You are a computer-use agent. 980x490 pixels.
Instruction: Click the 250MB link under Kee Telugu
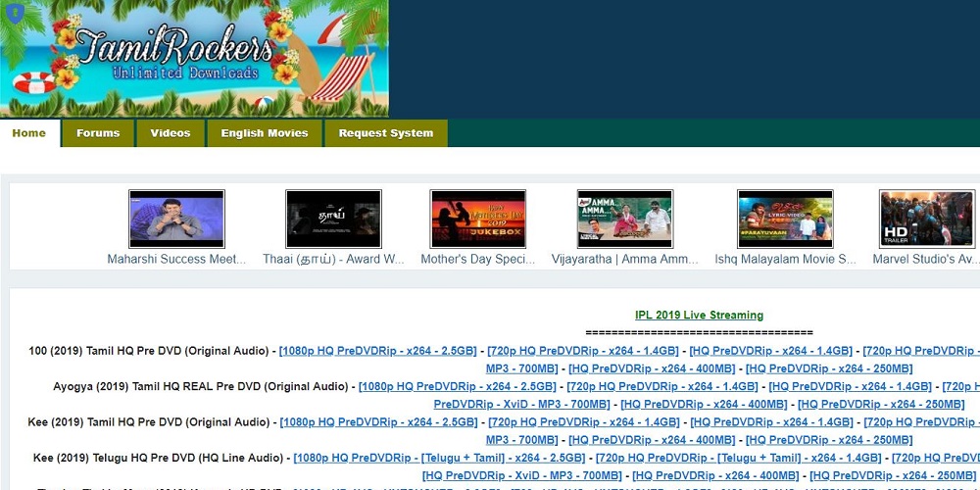893,475
